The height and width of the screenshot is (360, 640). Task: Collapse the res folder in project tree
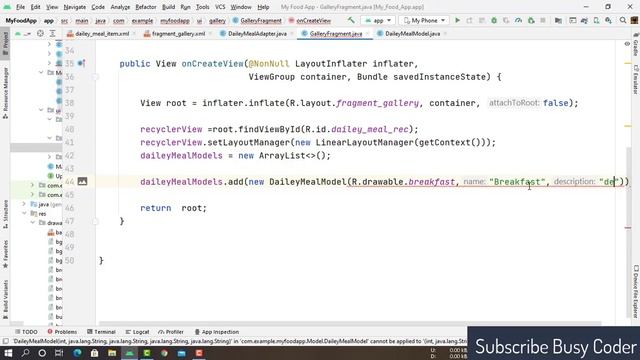(x=24, y=213)
